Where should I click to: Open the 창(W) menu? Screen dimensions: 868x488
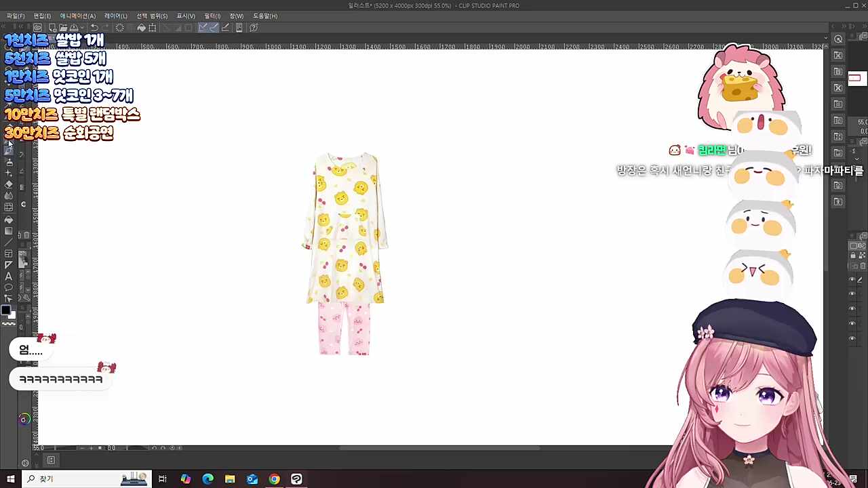coord(236,16)
